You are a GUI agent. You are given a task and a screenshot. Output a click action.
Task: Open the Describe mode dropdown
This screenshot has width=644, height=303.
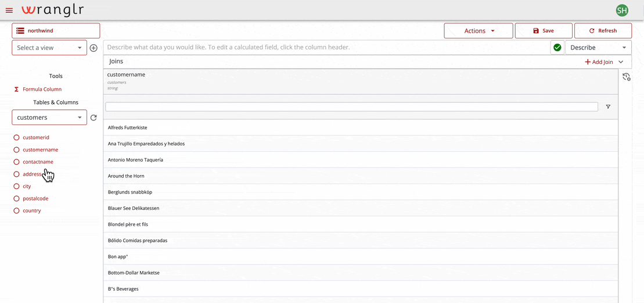[598, 48]
